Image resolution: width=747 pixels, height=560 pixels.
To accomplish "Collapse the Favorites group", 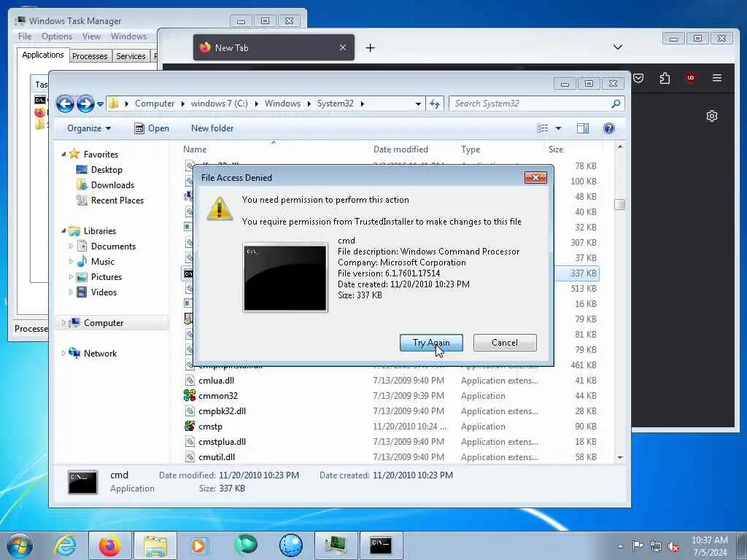I will click(63, 155).
